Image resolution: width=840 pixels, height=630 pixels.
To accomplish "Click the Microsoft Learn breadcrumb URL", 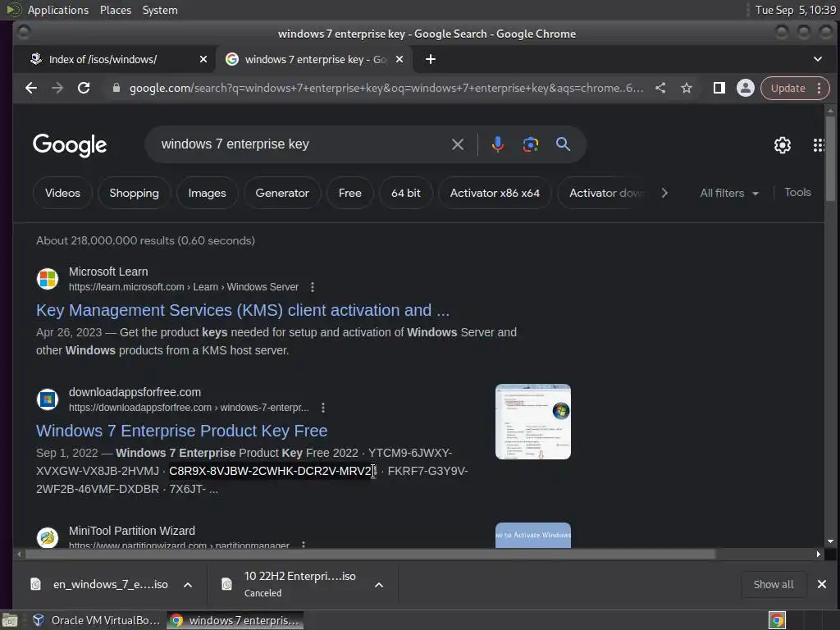I will tap(183, 287).
